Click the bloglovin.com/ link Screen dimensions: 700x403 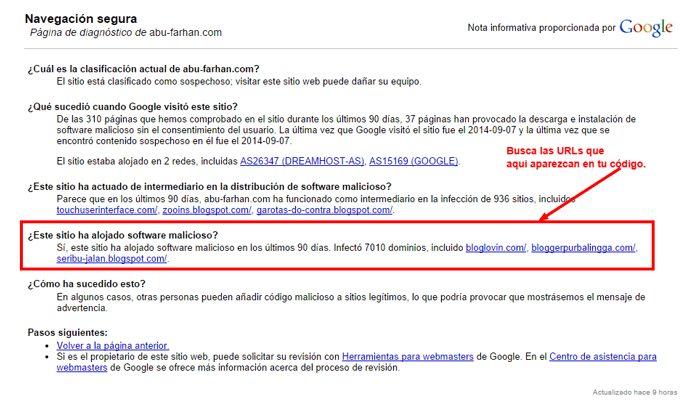click(x=496, y=248)
